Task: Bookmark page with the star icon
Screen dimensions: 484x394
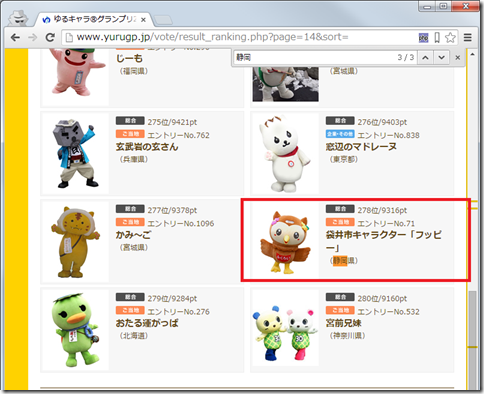Action: (x=450, y=37)
